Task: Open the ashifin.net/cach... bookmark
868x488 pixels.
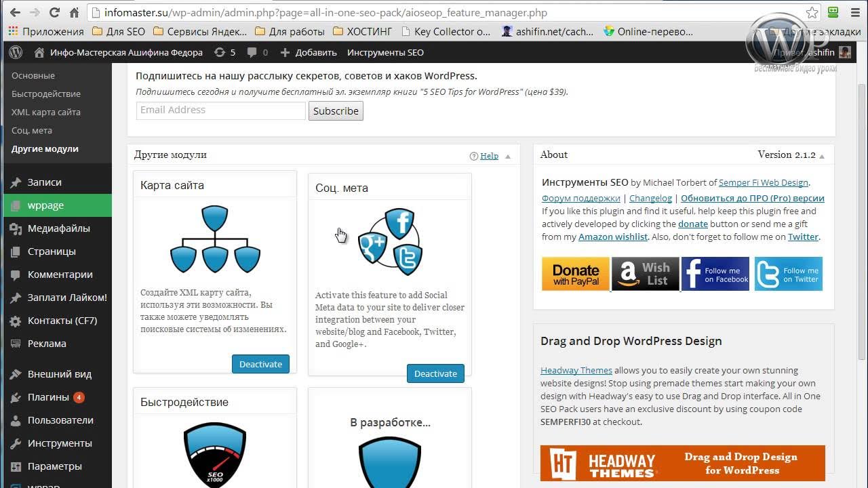Action: pyautogui.click(x=547, y=31)
